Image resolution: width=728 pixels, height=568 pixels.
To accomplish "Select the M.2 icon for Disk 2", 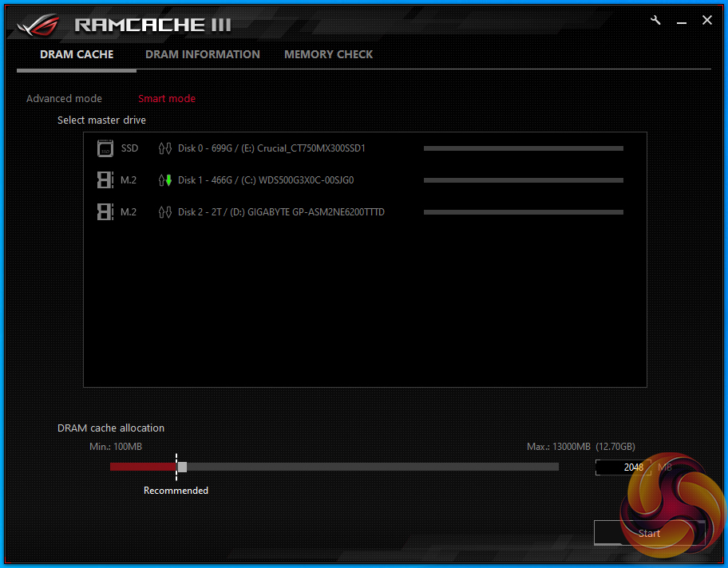I will pyautogui.click(x=105, y=212).
